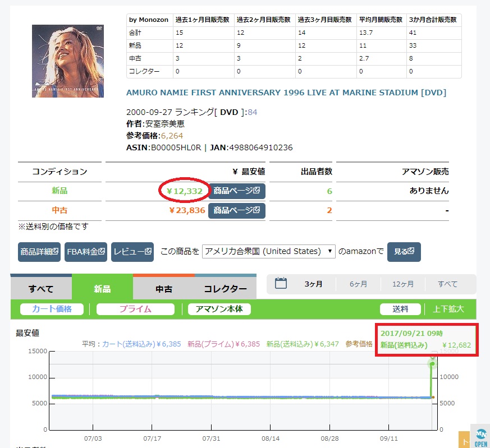Switch to the すべて condition tab
Screen dimensions: 490x448
[x=41, y=288]
